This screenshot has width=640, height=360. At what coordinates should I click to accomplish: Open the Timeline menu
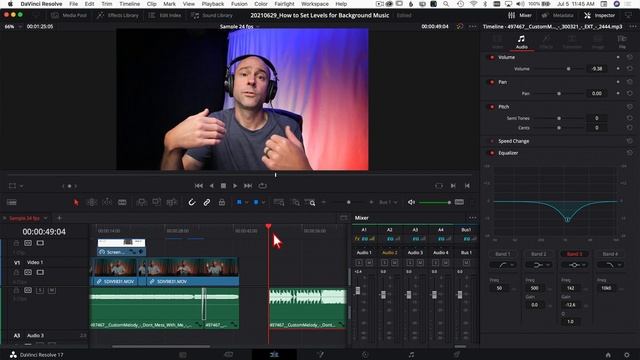129,4
